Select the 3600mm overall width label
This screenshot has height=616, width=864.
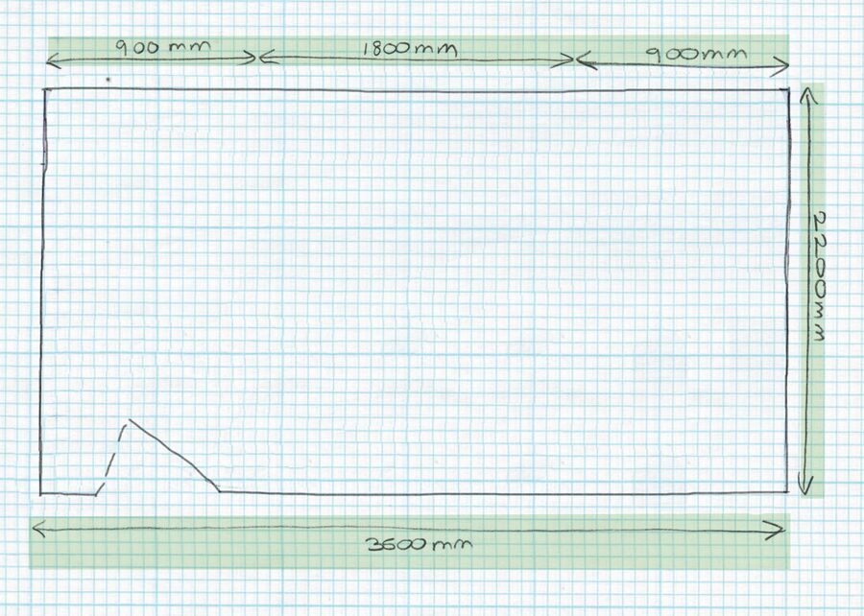click(420, 544)
